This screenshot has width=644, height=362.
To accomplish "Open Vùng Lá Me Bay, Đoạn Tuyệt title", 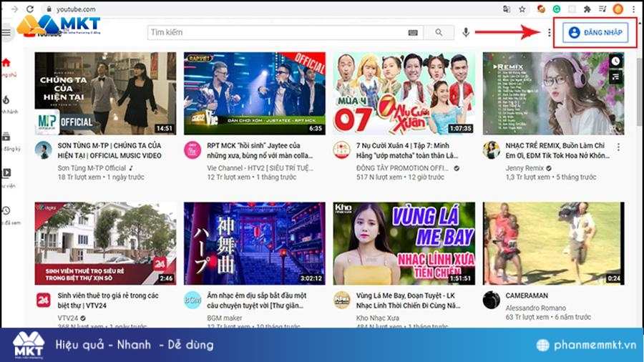I will point(409,300).
